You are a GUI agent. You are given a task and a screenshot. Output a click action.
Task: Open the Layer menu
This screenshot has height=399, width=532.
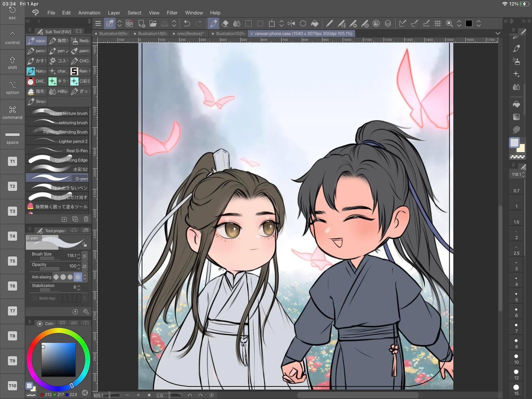(114, 13)
